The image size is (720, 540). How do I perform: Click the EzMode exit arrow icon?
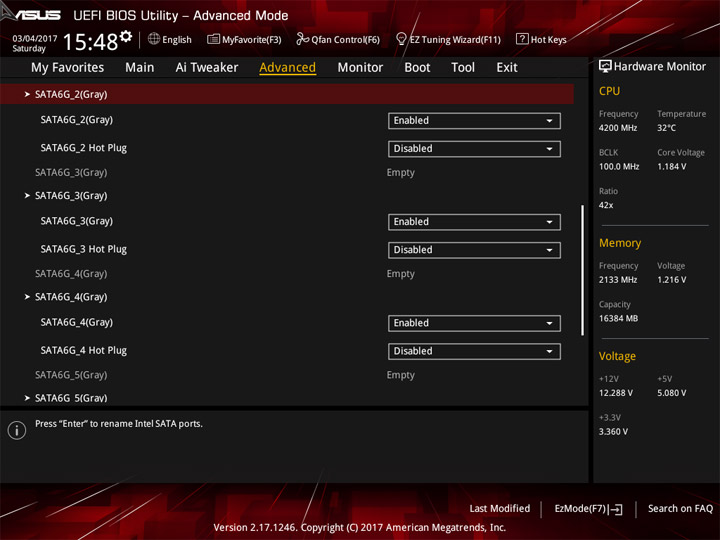(616, 509)
